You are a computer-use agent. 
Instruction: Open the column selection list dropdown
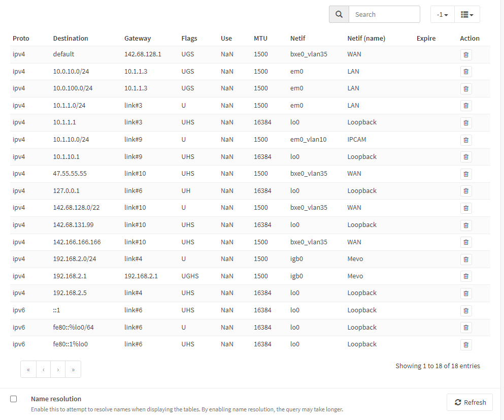pos(467,14)
